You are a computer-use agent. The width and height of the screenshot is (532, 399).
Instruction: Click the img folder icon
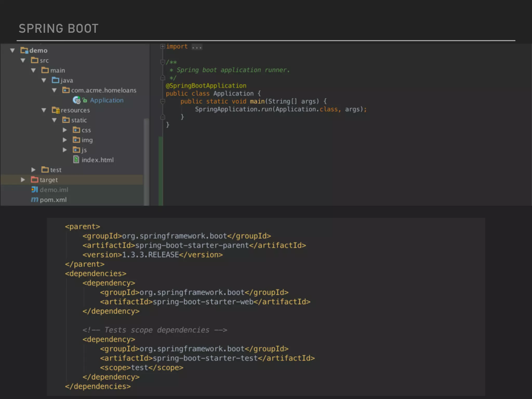click(76, 140)
